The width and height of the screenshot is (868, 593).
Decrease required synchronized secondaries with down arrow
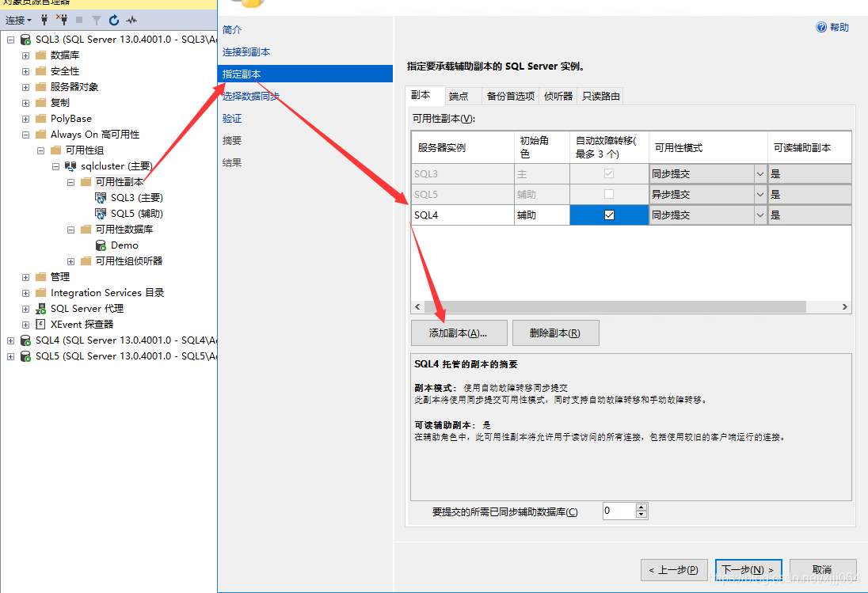click(641, 515)
